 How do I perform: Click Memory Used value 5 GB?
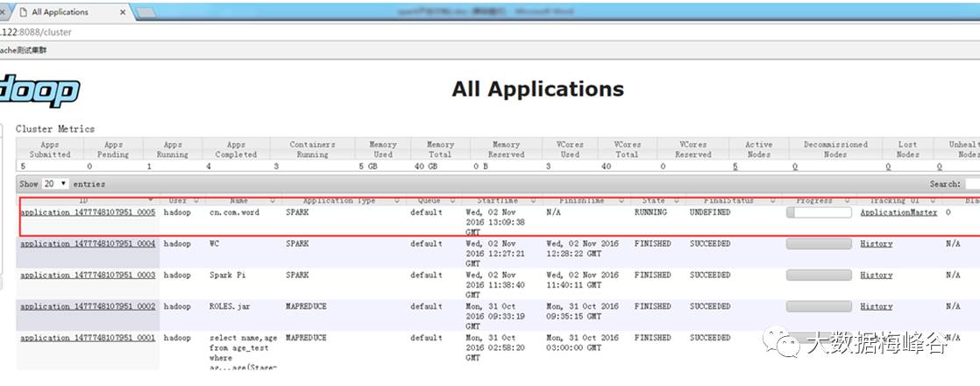[x=369, y=167]
